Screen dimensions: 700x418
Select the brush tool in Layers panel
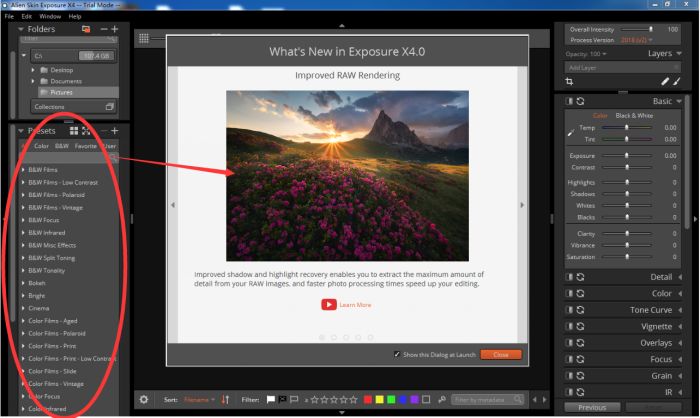click(x=677, y=81)
